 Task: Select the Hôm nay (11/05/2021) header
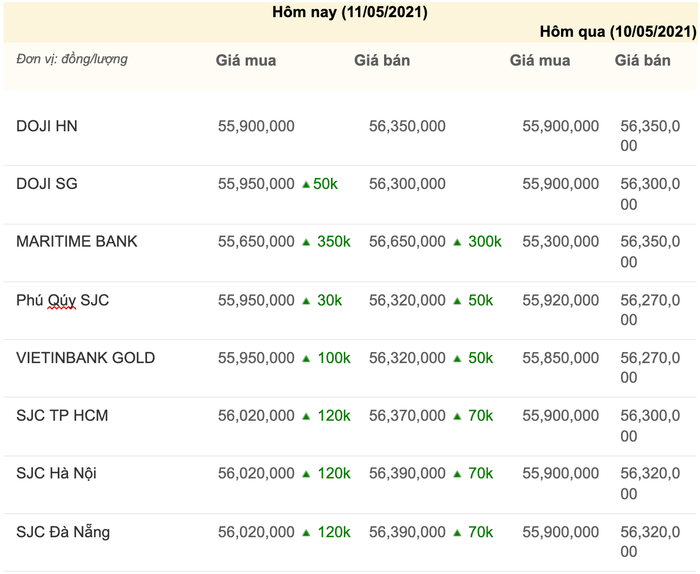[x=350, y=13]
